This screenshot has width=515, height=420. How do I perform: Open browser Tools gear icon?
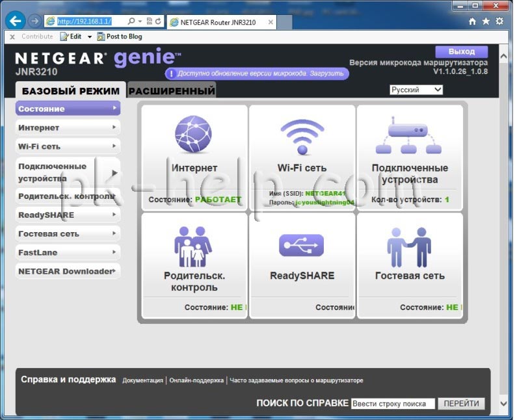click(x=499, y=21)
